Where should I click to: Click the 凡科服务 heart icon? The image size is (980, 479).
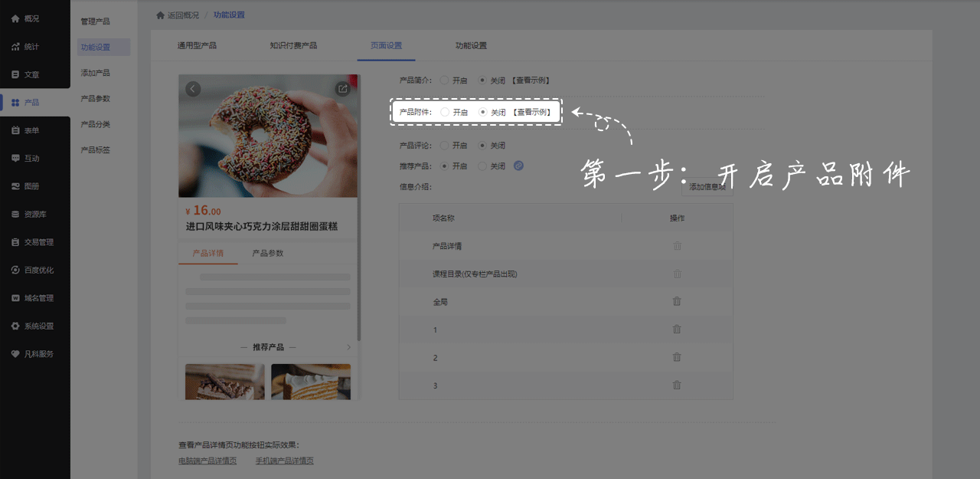click(15, 354)
